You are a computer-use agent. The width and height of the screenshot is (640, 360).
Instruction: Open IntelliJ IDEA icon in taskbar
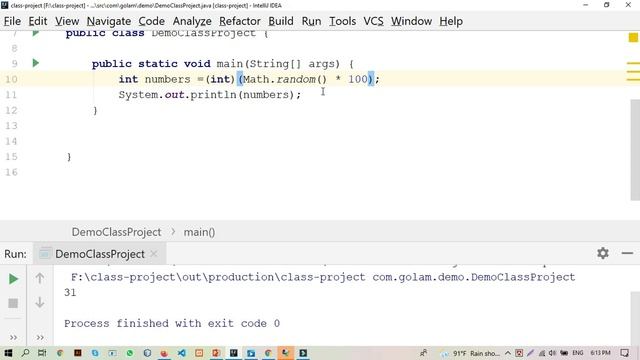[233, 353]
